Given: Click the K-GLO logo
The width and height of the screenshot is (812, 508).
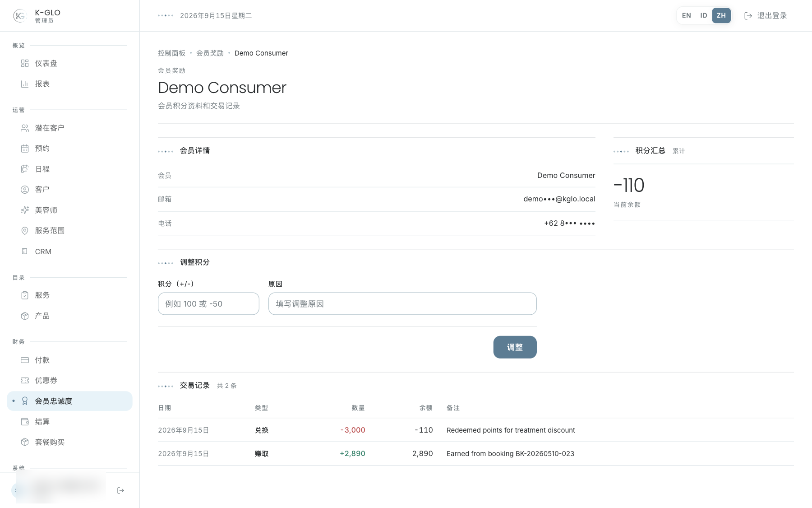Looking at the screenshot, I should (x=20, y=16).
